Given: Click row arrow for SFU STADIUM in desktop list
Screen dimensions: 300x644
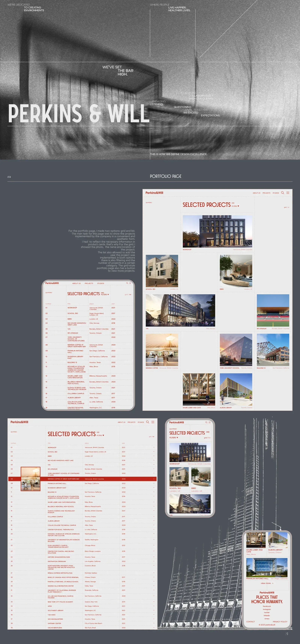Looking at the screenshot, I should point(154,469).
